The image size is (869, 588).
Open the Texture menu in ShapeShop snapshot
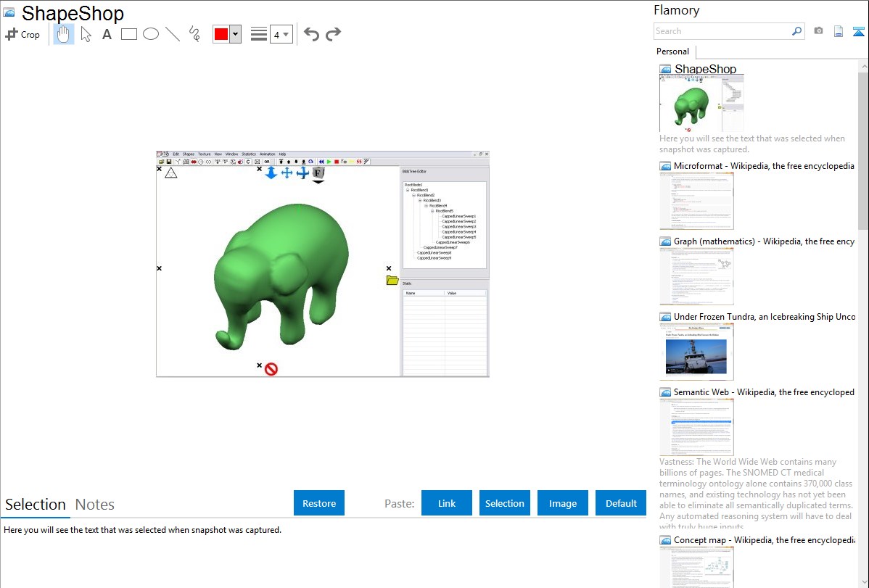(205, 154)
